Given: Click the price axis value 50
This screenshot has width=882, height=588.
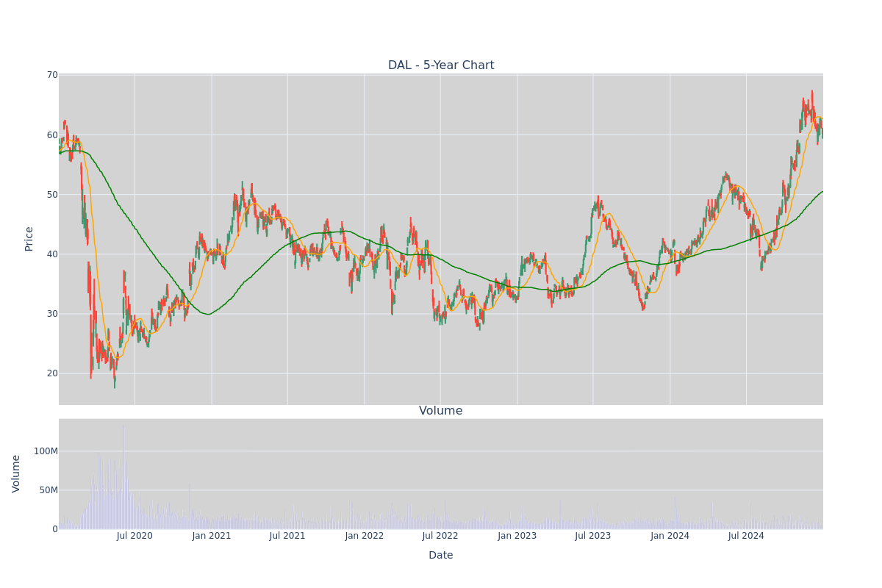Looking at the screenshot, I should point(52,194).
